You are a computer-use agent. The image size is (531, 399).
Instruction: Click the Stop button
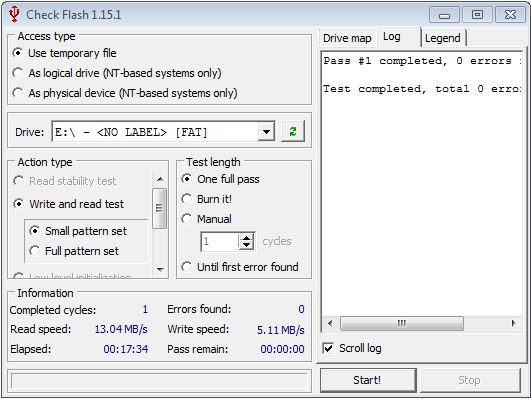click(x=470, y=380)
